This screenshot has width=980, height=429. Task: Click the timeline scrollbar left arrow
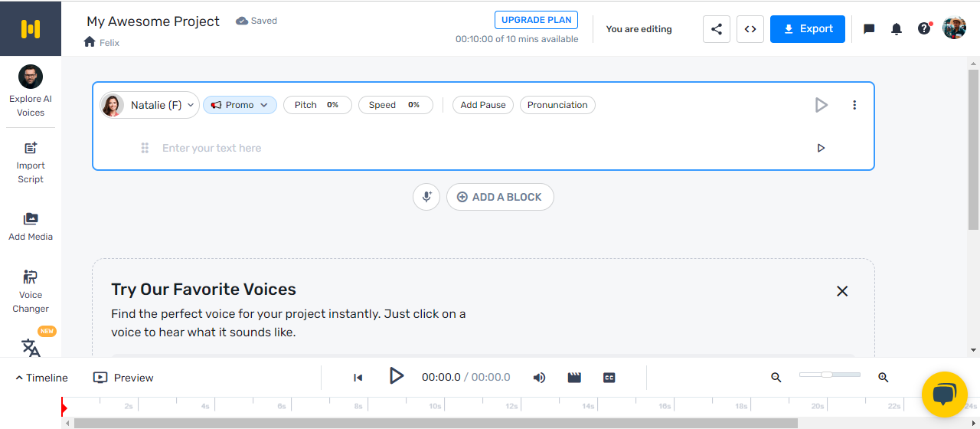(x=67, y=423)
